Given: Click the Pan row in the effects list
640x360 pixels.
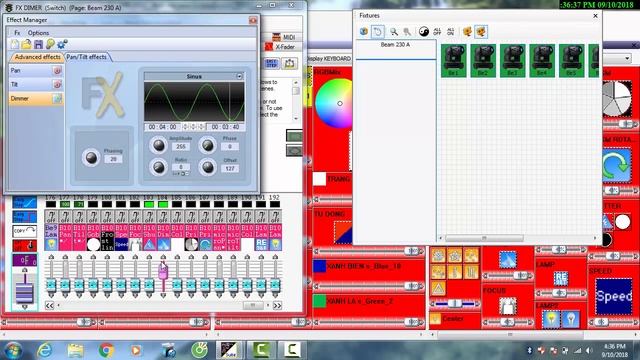Looking at the screenshot, I should point(35,71).
